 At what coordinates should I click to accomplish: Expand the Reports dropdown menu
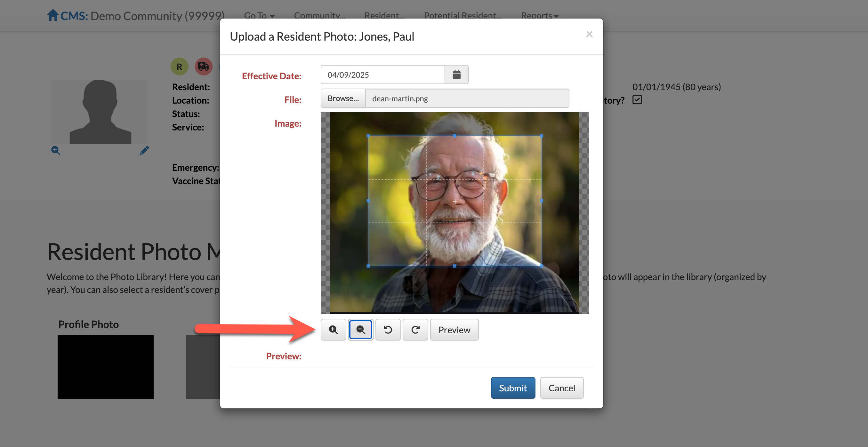click(540, 15)
